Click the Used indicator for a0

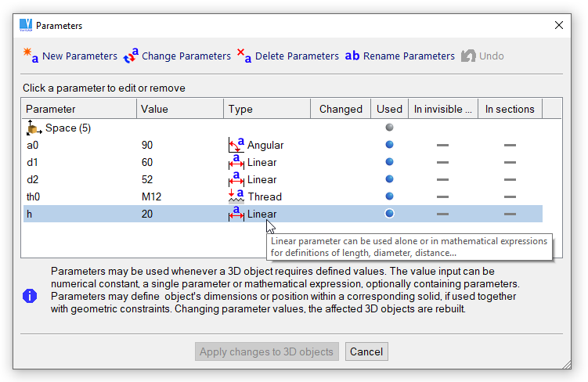(x=389, y=145)
